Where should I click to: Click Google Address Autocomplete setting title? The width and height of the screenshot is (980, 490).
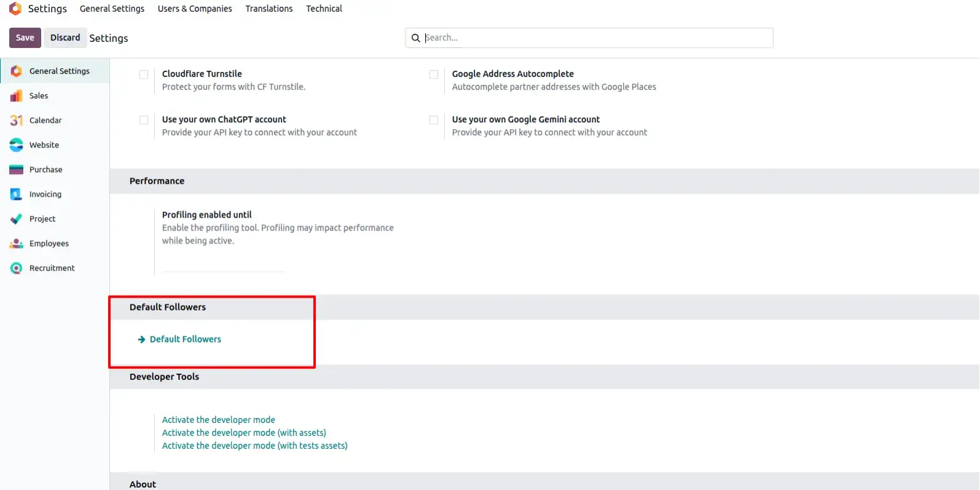[x=513, y=74]
